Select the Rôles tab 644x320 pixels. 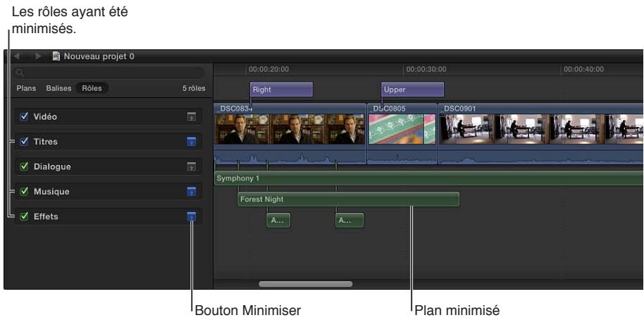click(x=92, y=88)
